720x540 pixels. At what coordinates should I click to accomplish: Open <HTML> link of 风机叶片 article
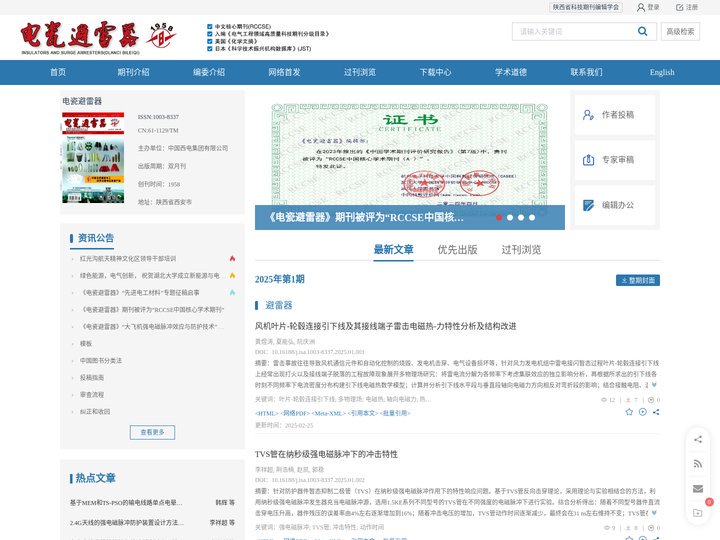click(x=267, y=413)
